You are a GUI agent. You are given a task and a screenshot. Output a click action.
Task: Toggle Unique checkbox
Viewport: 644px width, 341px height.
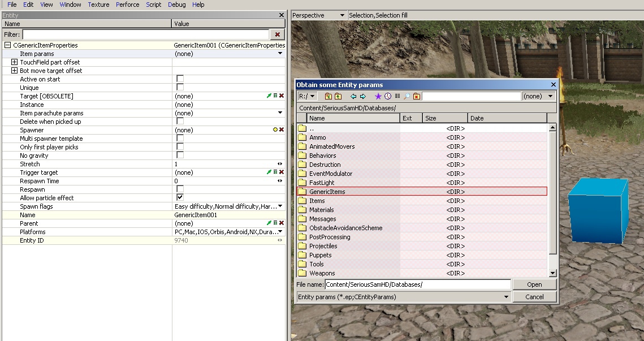tap(180, 88)
